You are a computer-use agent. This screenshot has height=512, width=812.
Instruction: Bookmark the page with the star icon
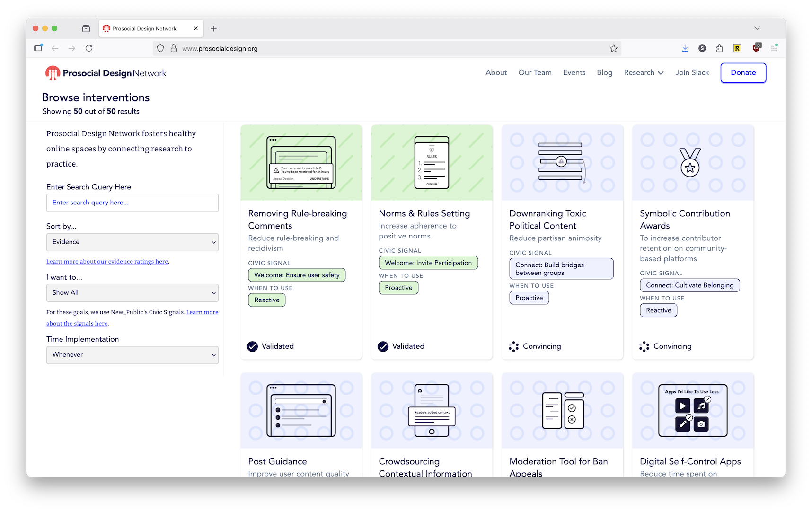(x=614, y=48)
